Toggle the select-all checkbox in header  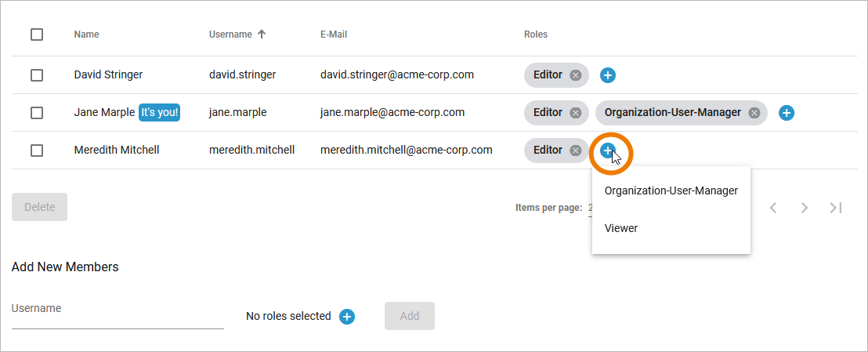click(37, 34)
